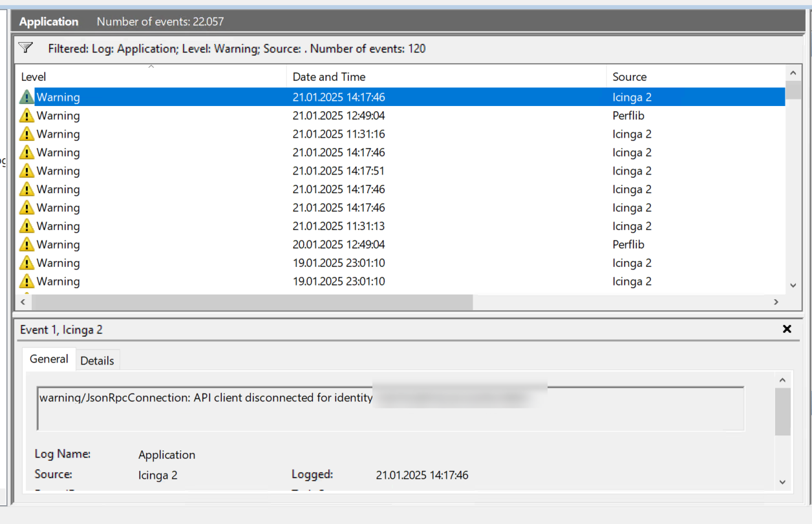Close the Event 1 preview pane
Screen dimensions: 812x524
point(787,329)
